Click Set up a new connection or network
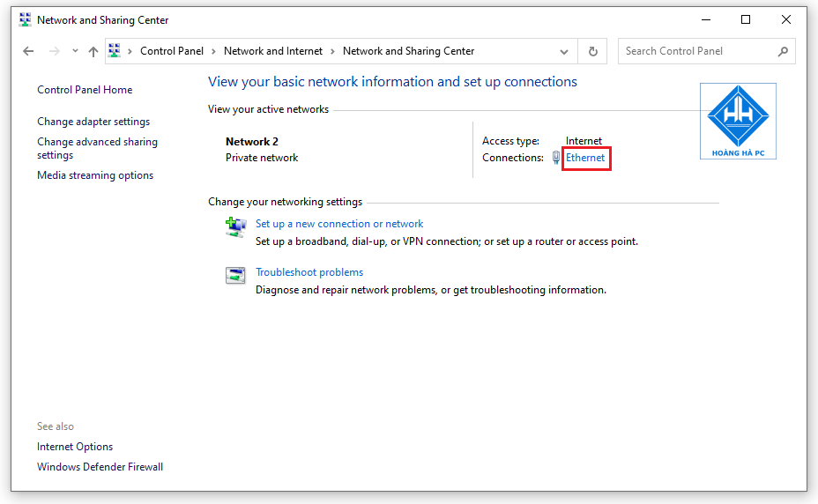Viewport: 818px width, 504px height. click(x=339, y=224)
